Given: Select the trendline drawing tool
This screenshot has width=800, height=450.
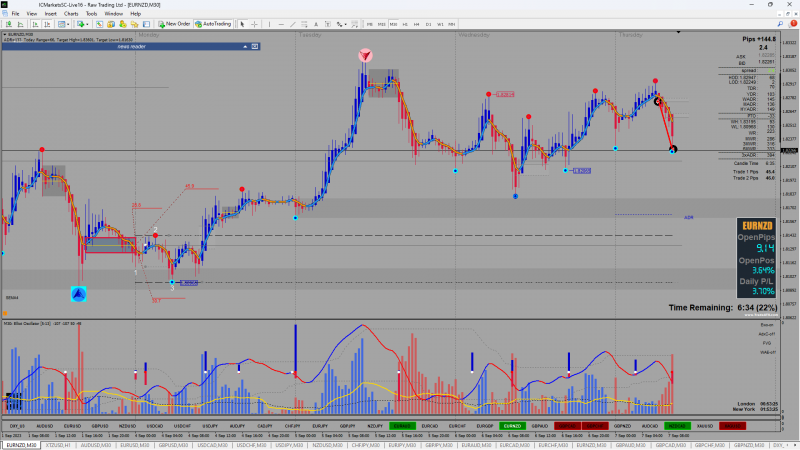Looking at the screenshot, I should tap(292, 24).
